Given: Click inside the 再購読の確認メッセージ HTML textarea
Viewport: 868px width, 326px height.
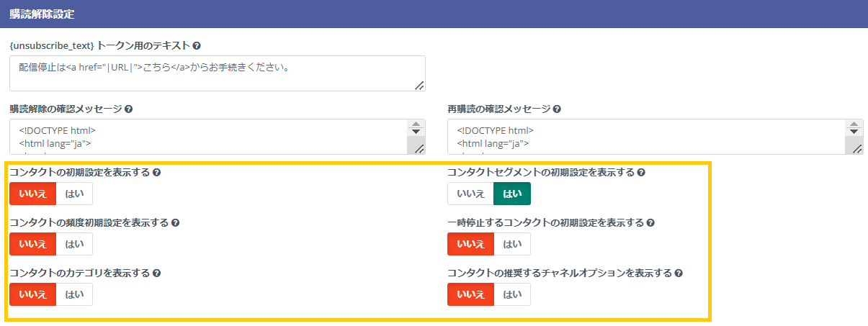Looking at the screenshot, I should (641, 137).
